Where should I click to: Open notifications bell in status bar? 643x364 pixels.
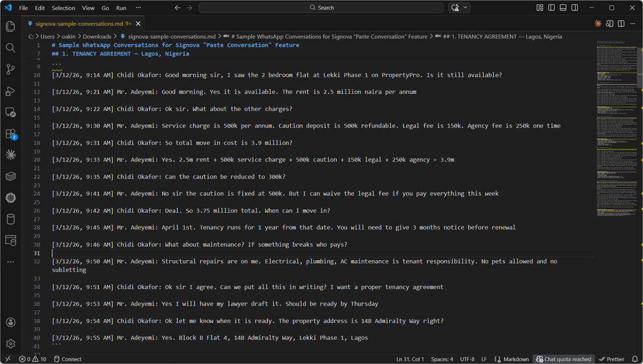point(634,359)
